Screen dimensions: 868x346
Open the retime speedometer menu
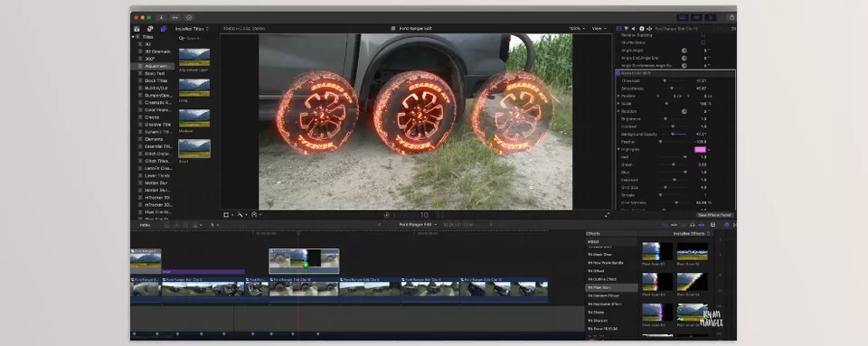pyautogui.click(x=256, y=214)
